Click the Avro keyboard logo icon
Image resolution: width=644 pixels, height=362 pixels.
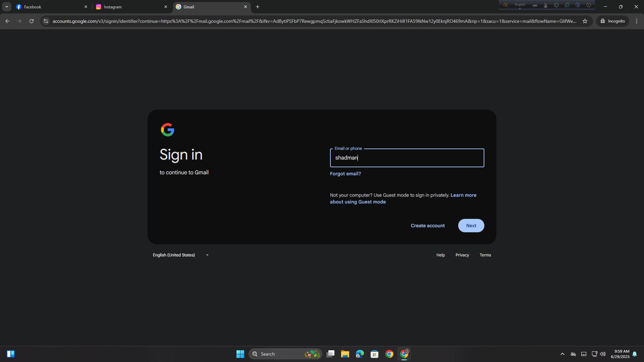[x=505, y=5]
